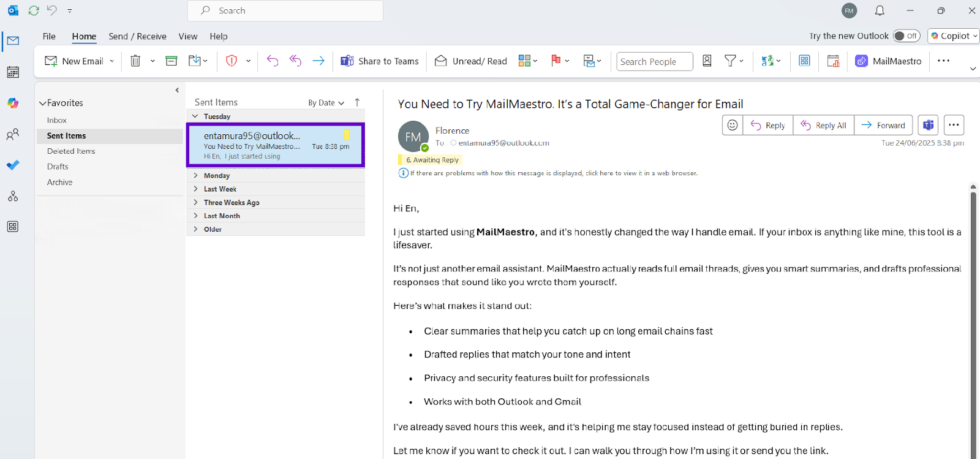980x459 pixels.
Task: Open the MailMaestro add-in
Action: [x=888, y=61]
